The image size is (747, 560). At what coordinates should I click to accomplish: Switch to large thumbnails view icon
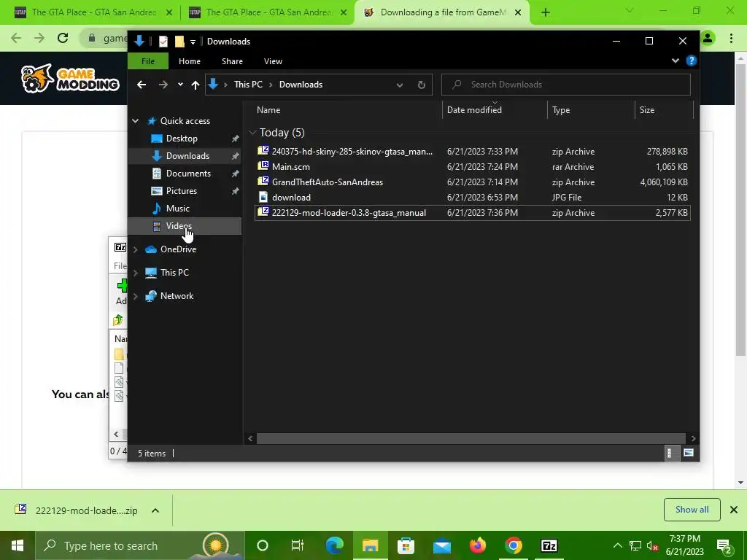click(x=688, y=453)
